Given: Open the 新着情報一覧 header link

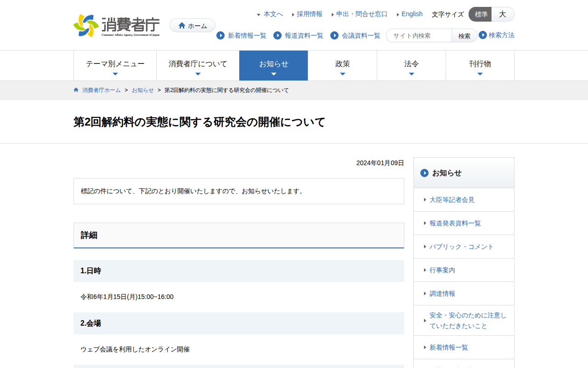Looking at the screenshot, I should 247,35.
